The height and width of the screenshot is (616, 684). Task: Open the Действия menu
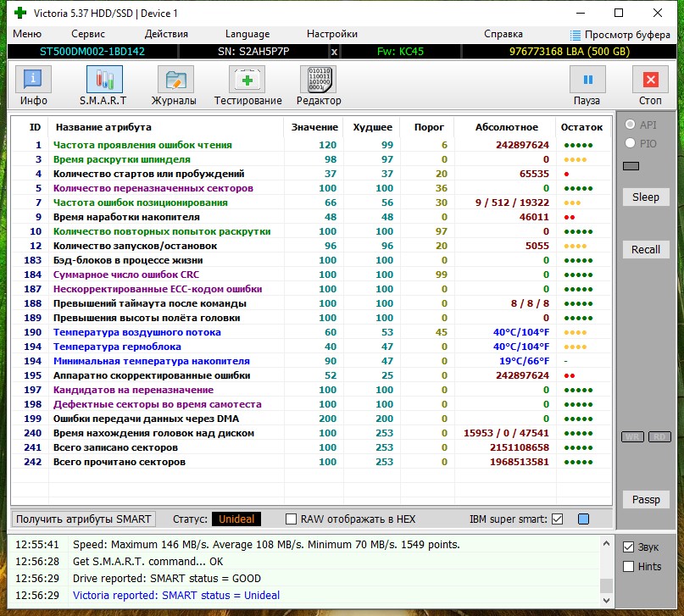tap(166, 34)
